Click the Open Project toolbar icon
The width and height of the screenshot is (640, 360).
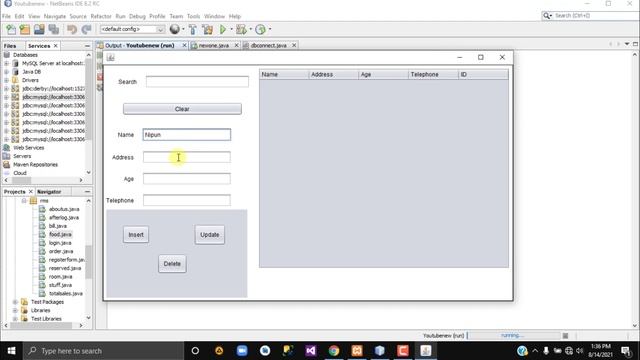click(39, 29)
